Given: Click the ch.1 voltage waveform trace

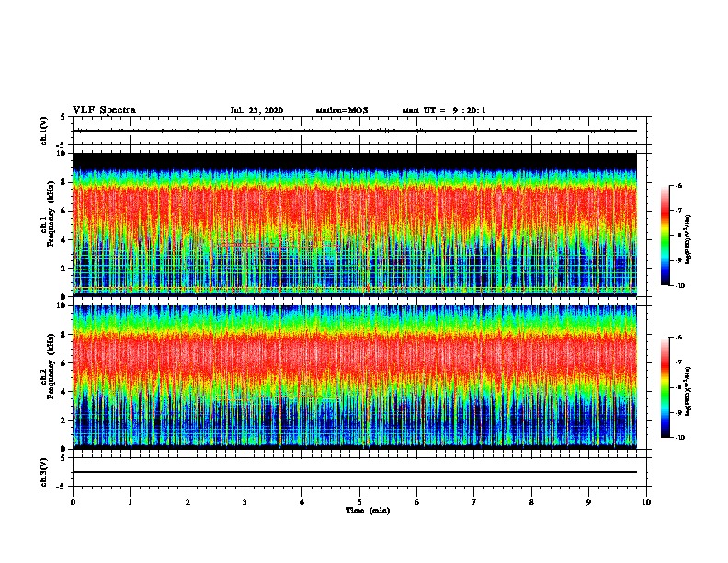Looking at the screenshot, I should (x=355, y=131).
